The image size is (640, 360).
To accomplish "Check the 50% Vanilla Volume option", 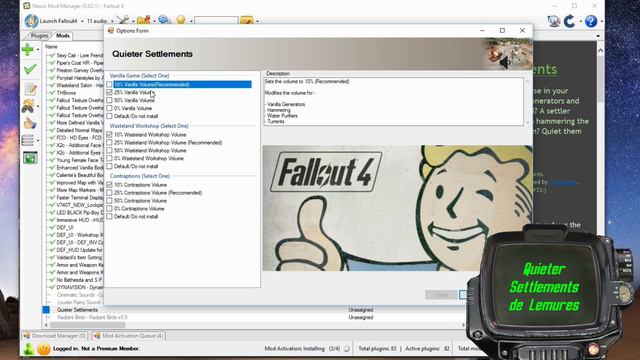I will click(109, 100).
